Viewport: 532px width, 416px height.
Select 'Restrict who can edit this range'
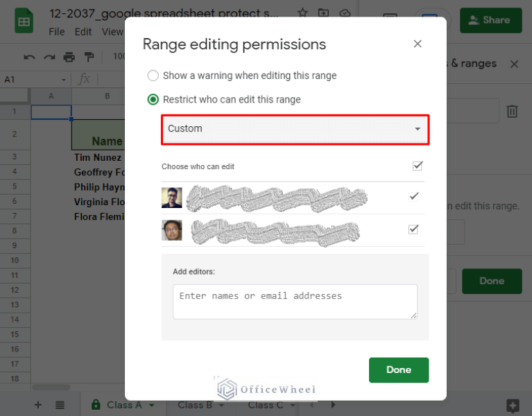point(153,99)
